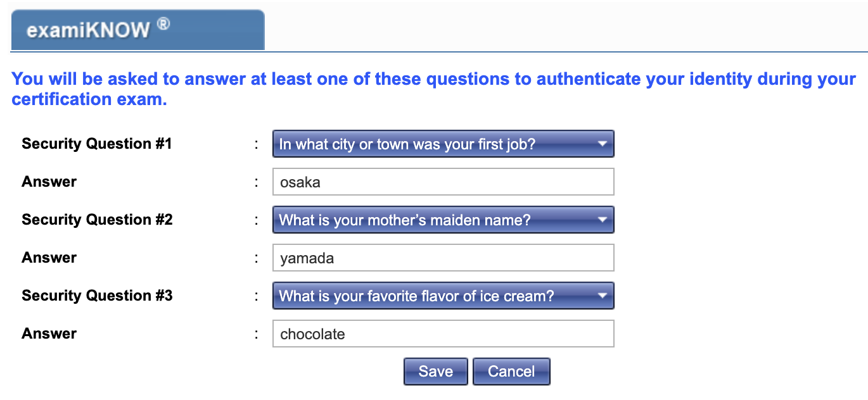The image size is (868, 400).
Task: Focus the answer field containing yamada
Action: pos(442,258)
